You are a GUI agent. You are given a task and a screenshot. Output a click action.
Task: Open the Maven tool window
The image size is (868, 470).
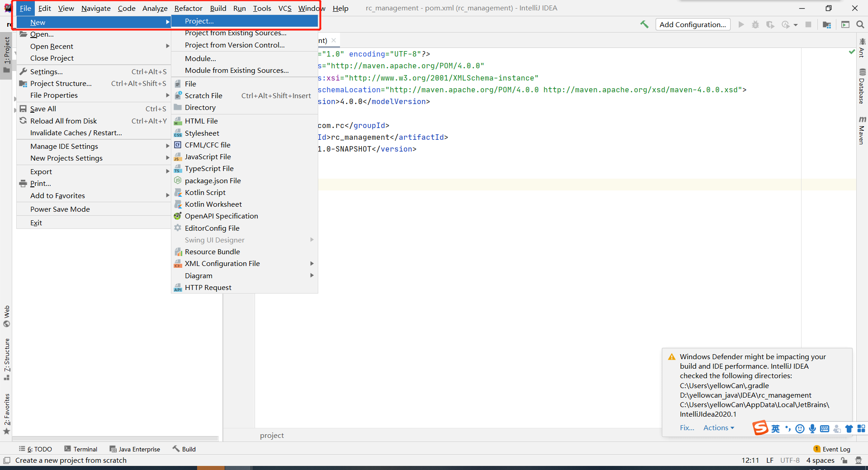[862, 131]
